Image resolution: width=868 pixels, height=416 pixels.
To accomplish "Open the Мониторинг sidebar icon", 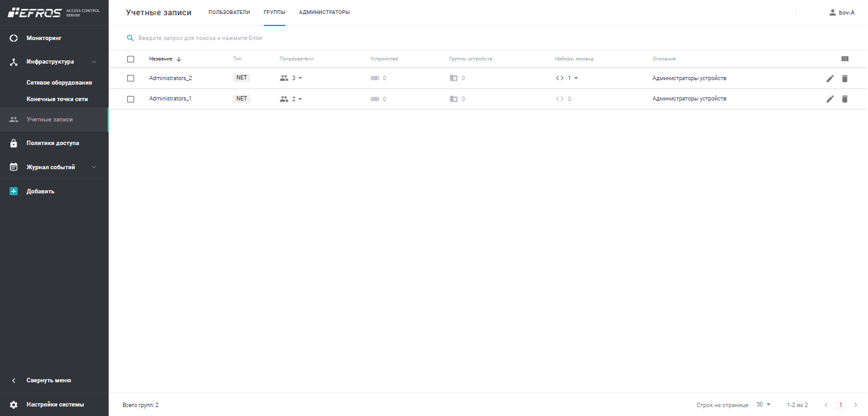I will click(13, 38).
